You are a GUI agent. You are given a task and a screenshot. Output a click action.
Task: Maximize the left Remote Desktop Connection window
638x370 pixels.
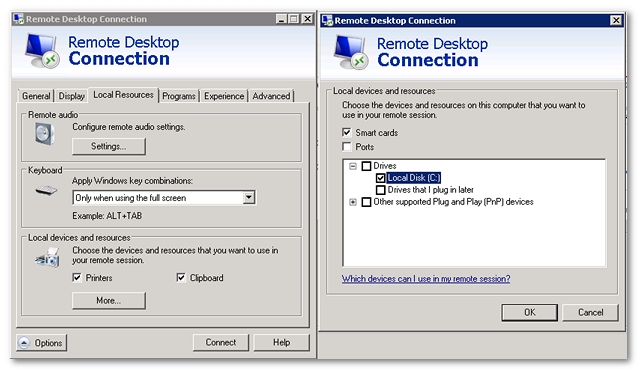click(x=294, y=19)
